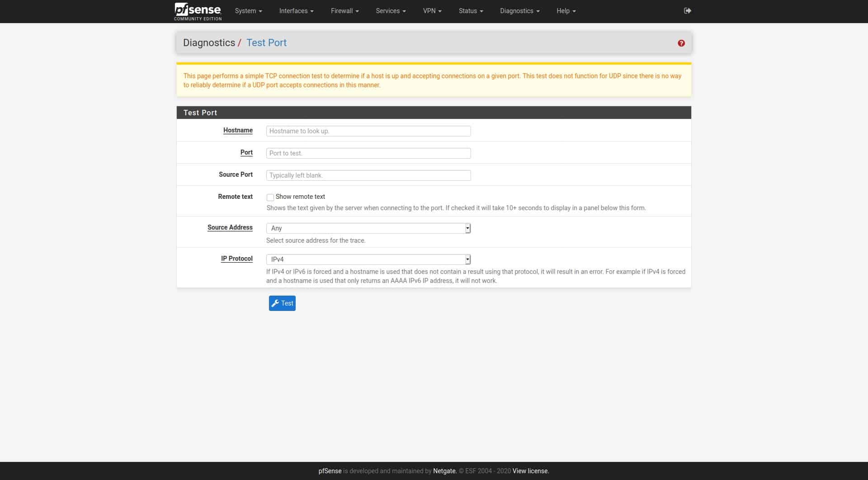Open the Firewall menu
The image size is (868, 480).
point(344,11)
